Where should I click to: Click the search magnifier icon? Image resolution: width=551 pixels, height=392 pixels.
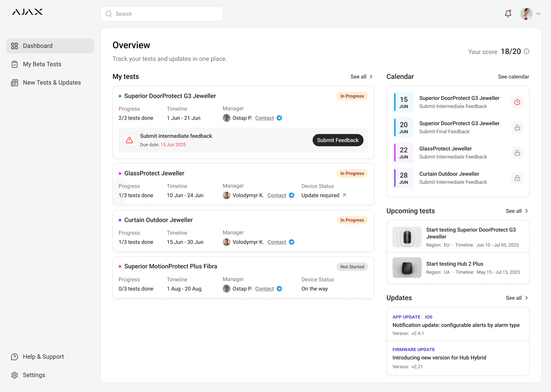tap(109, 14)
